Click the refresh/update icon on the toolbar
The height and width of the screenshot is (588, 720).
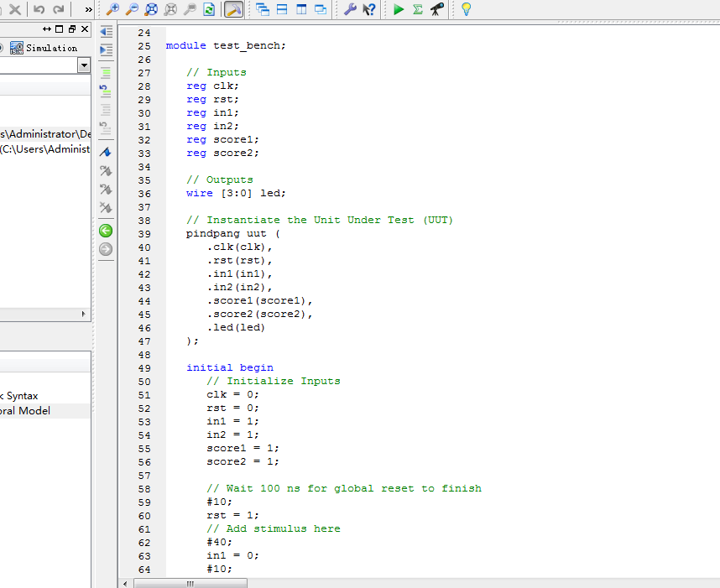point(208,9)
